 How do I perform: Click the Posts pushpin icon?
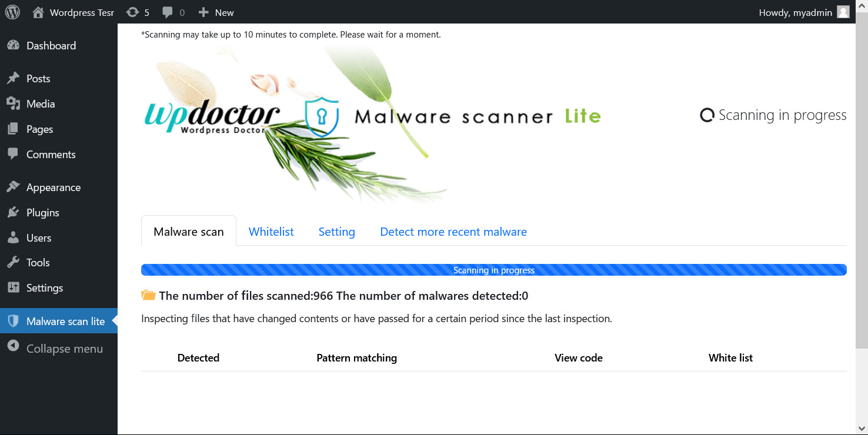(x=13, y=78)
